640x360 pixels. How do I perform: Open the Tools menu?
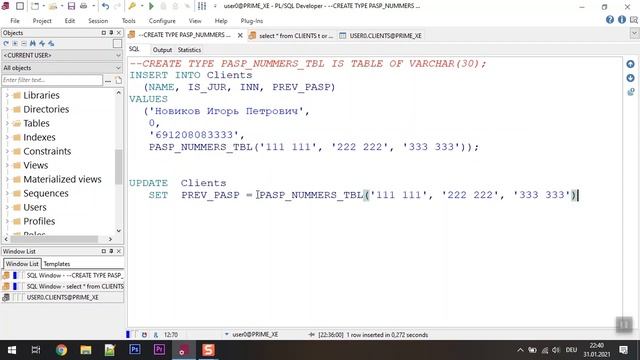[128, 20]
